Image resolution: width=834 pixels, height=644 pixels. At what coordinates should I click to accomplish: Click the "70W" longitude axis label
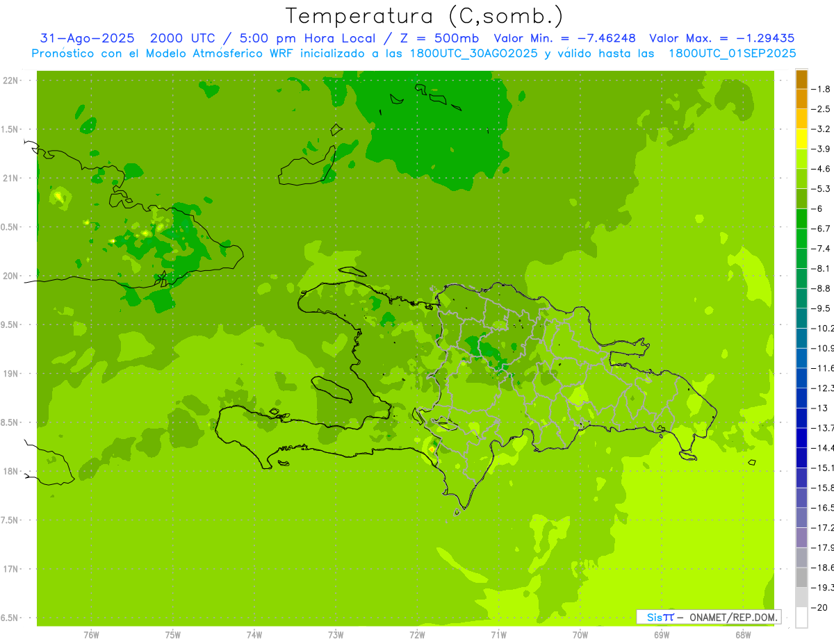[x=580, y=635]
